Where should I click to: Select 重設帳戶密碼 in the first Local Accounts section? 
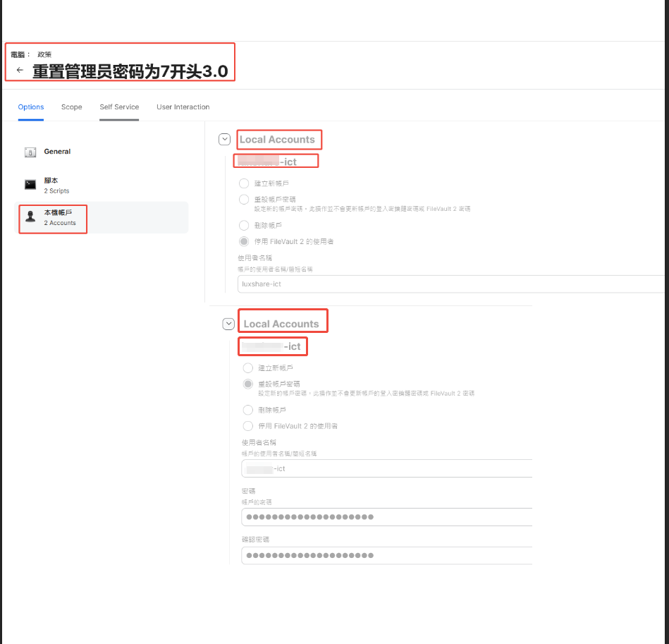(244, 200)
